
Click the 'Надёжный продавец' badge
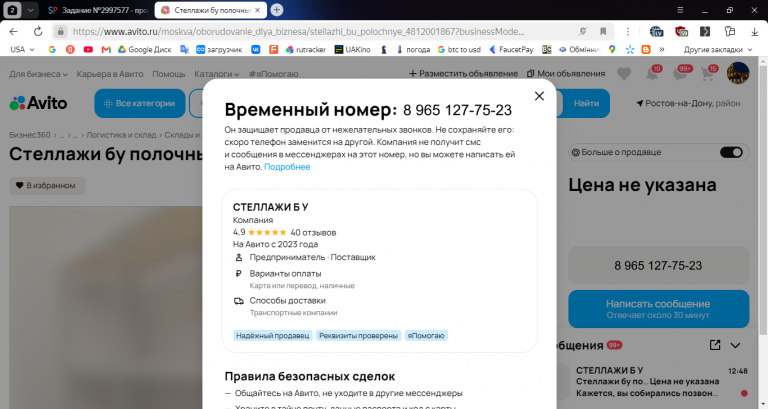(x=272, y=336)
